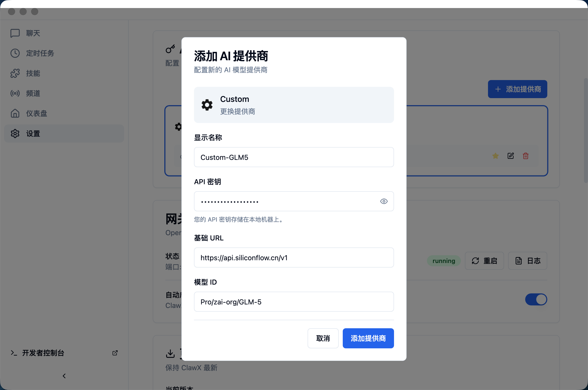588x390 pixels.
Task: Click the Custom provider gear icon
Action: click(207, 105)
